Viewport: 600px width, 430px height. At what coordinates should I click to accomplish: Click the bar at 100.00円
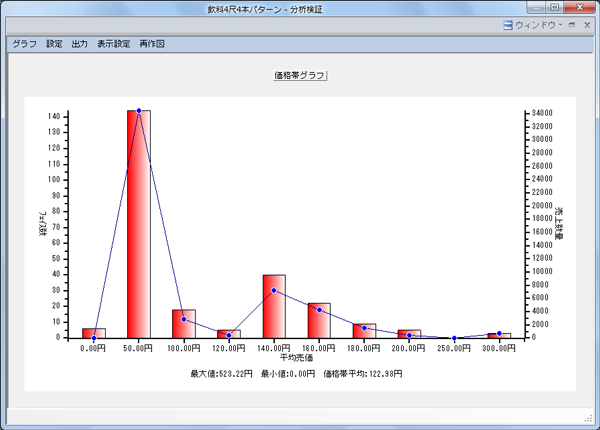(184, 323)
